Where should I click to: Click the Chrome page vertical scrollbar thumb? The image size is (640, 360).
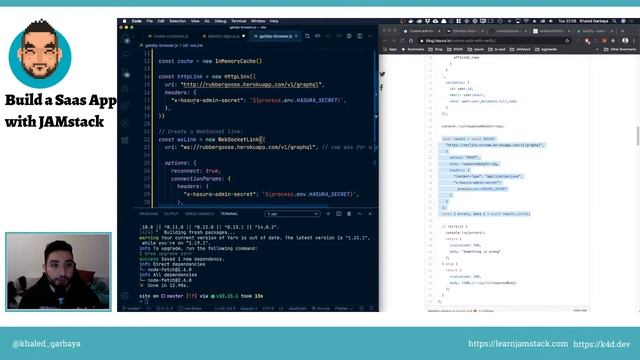click(x=638, y=136)
